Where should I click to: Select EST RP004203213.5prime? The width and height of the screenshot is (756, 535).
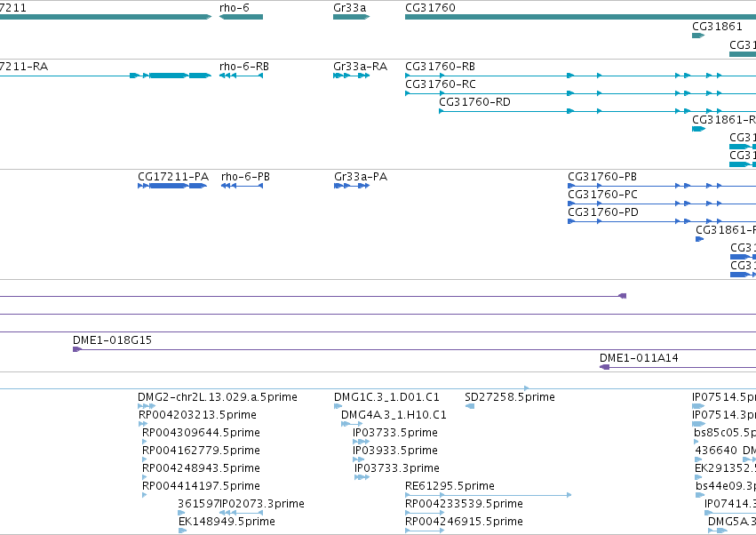pos(198,415)
